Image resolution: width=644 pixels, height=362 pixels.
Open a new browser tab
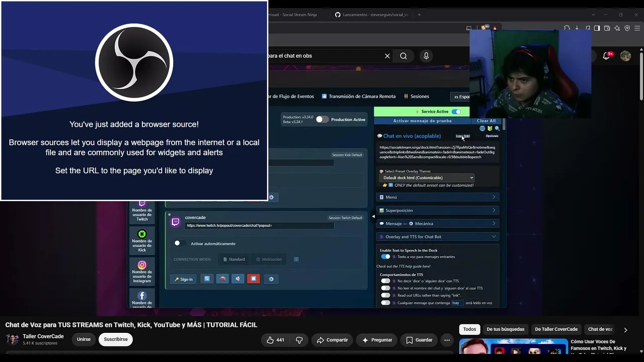pos(419,15)
